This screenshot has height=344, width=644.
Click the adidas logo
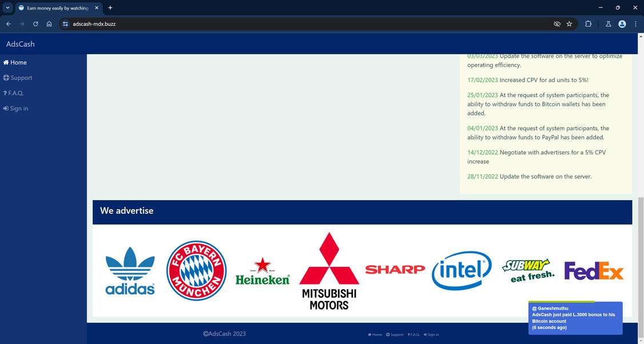click(x=130, y=270)
